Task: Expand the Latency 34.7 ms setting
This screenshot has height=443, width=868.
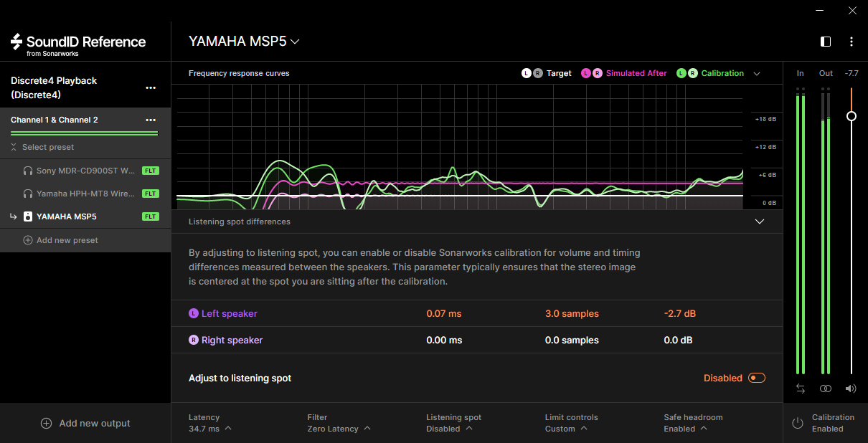Action: point(210,429)
